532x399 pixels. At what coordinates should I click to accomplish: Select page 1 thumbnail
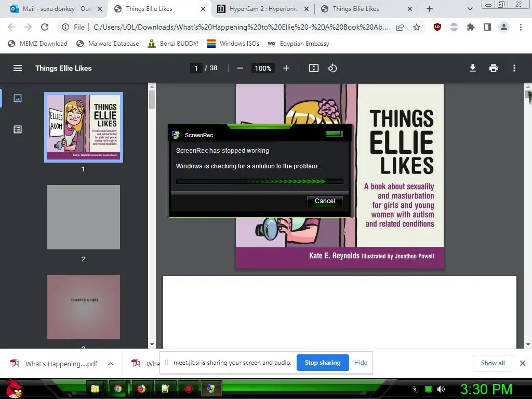pos(84,127)
